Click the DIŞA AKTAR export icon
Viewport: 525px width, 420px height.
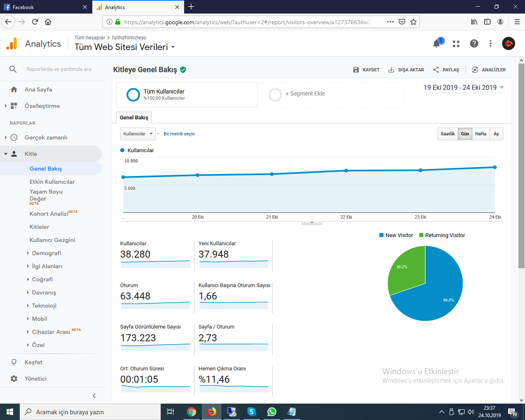pyautogui.click(x=391, y=70)
